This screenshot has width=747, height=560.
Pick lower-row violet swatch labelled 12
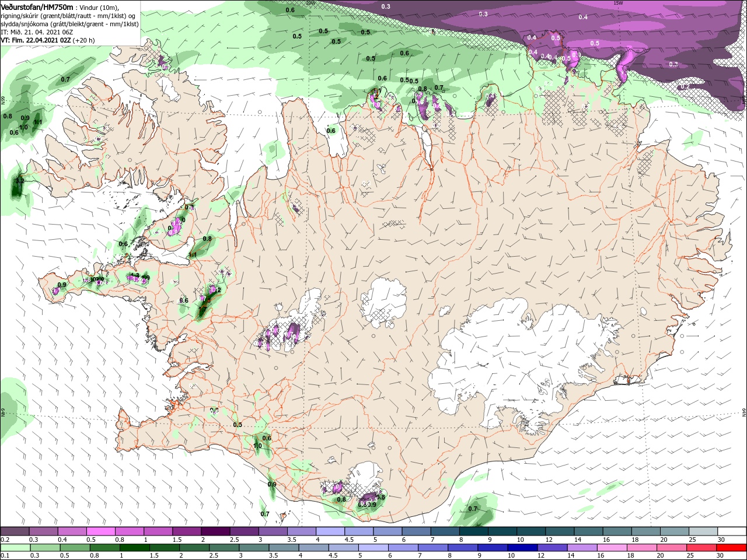point(553,548)
